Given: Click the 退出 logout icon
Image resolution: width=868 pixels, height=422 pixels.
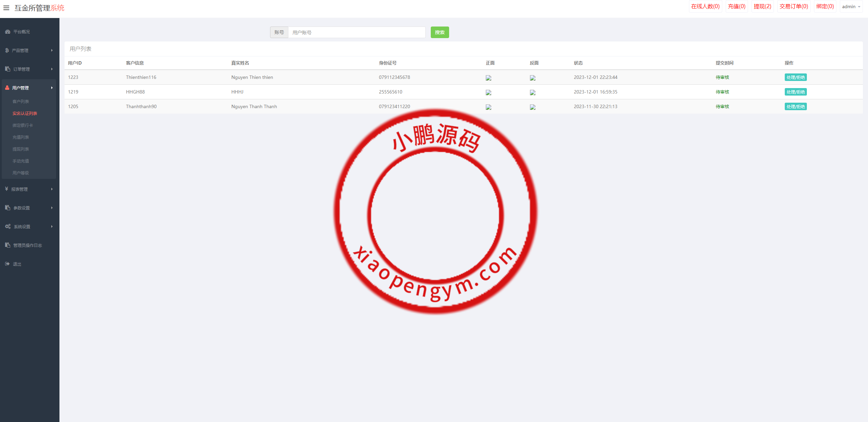Looking at the screenshot, I should pos(7,264).
